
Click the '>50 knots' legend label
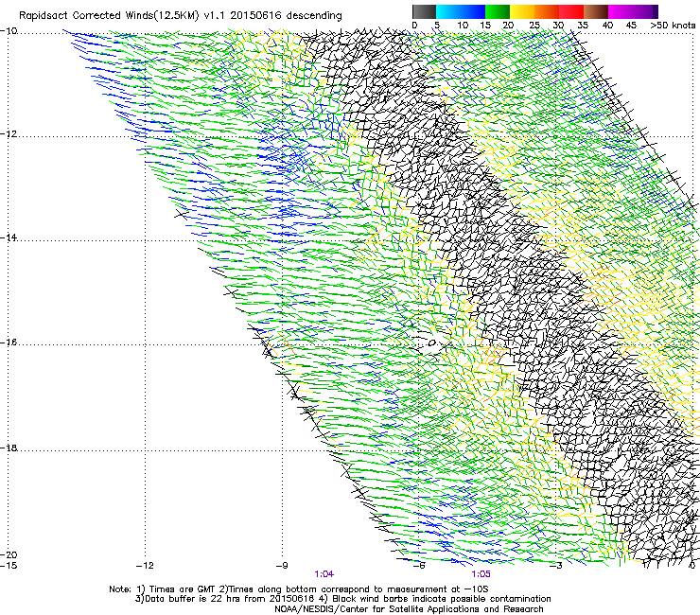click(673, 26)
